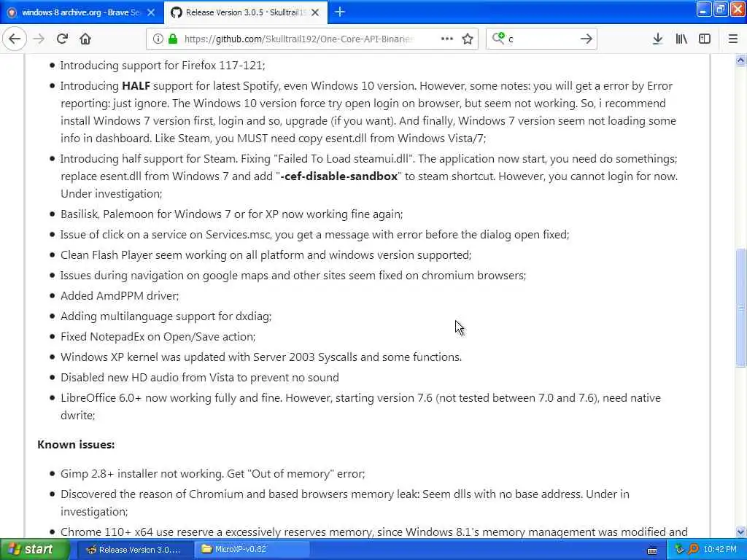
Task: Open the Windows Start menu
Action: 35,550
